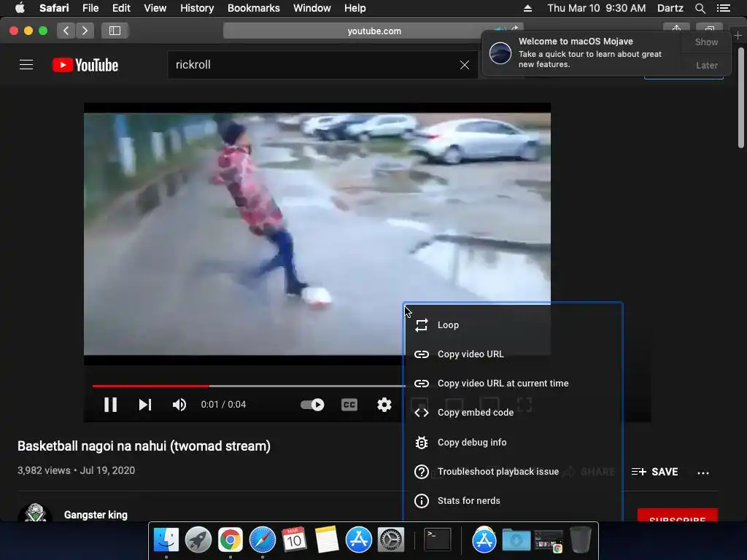Open Stats for nerds
The width and height of the screenshot is (747, 560).
(513, 500)
